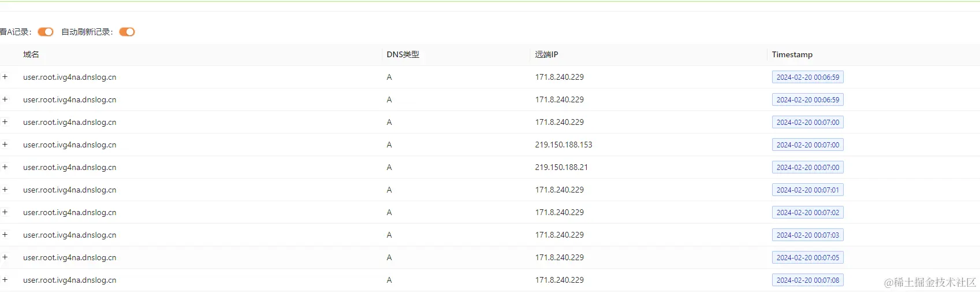980x292 pixels.
Task: Click the A type cell in the 219.150.188.153 row
Action: click(x=389, y=145)
